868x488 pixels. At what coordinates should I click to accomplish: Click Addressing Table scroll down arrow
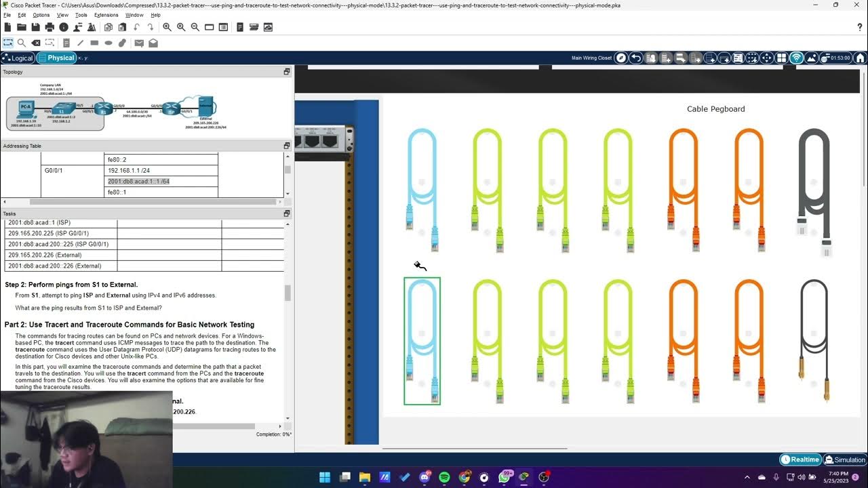[288, 193]
